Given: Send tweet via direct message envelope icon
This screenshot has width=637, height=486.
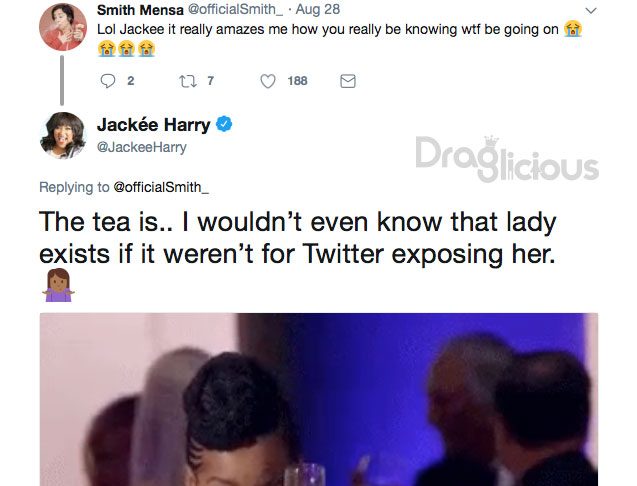Looking at the screenshot, I should click(x=348, y=81).
